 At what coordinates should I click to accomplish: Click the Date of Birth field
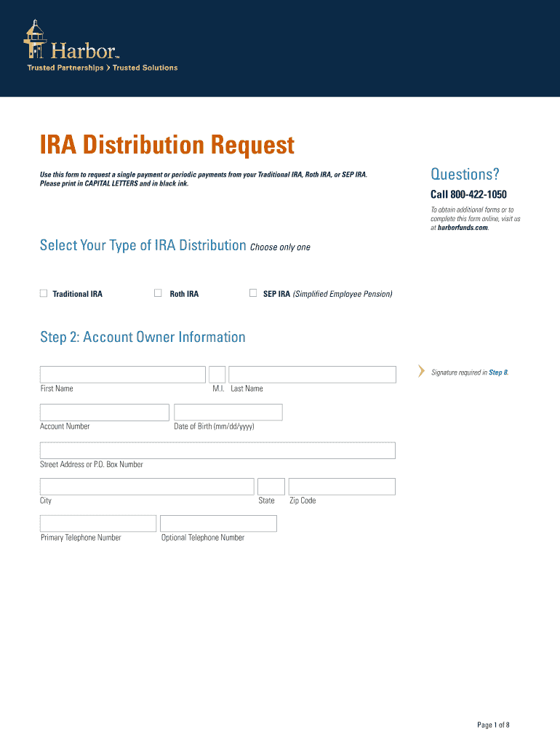[x=228, y=413]
